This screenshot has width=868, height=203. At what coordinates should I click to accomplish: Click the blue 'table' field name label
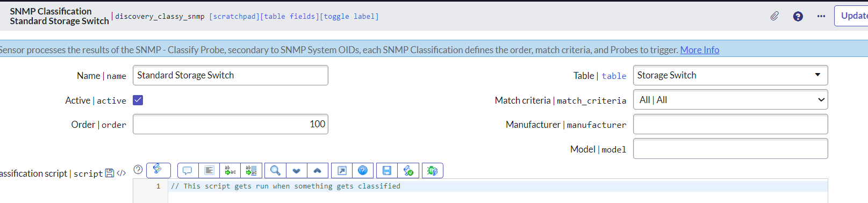614,76
